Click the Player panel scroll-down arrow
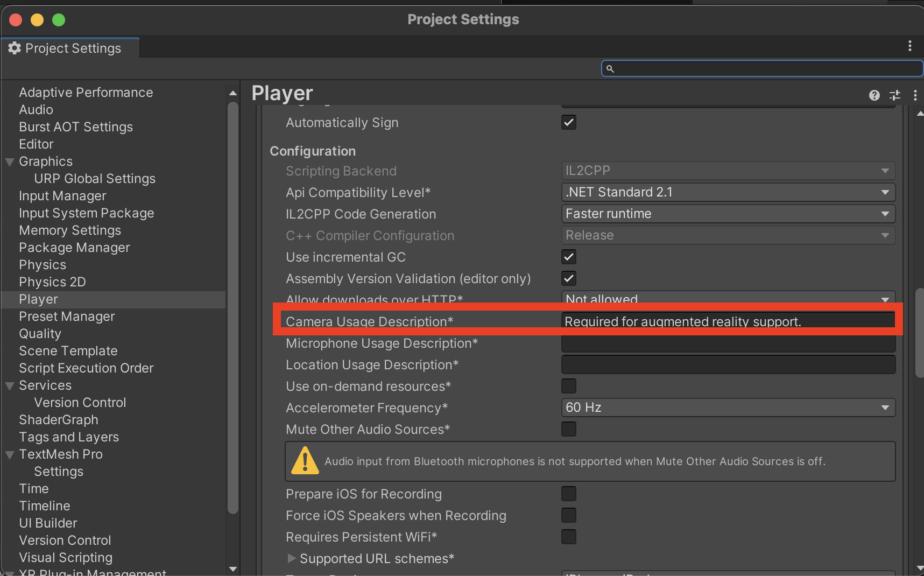 [x=920, y=568]
